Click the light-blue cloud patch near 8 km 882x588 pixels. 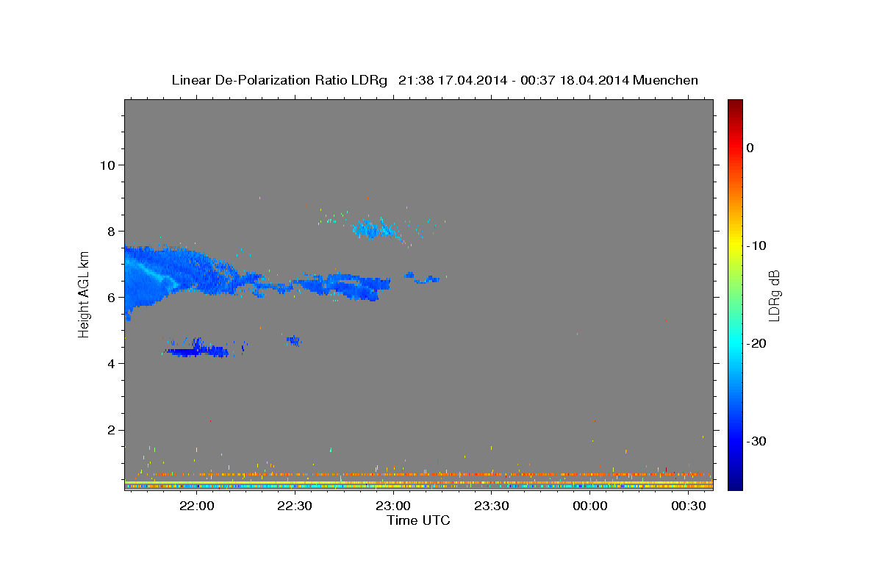pyautogui.click(x=373, y=229)
